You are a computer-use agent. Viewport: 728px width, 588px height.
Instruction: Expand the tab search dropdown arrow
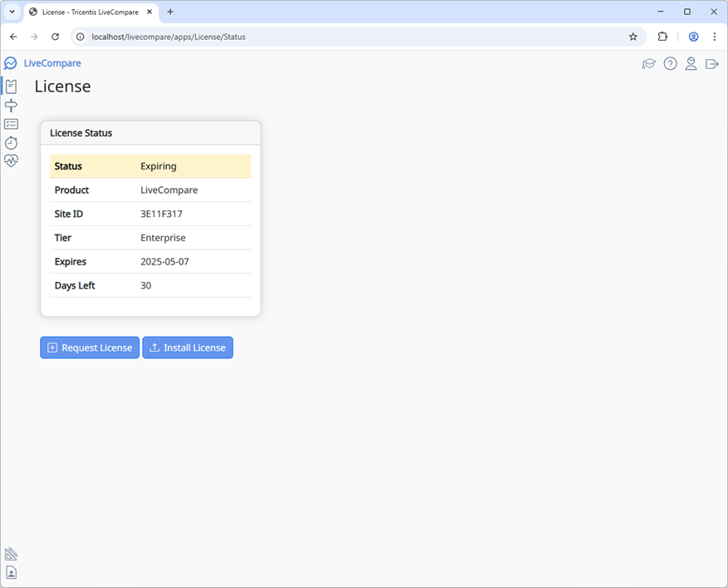point(12,12)
